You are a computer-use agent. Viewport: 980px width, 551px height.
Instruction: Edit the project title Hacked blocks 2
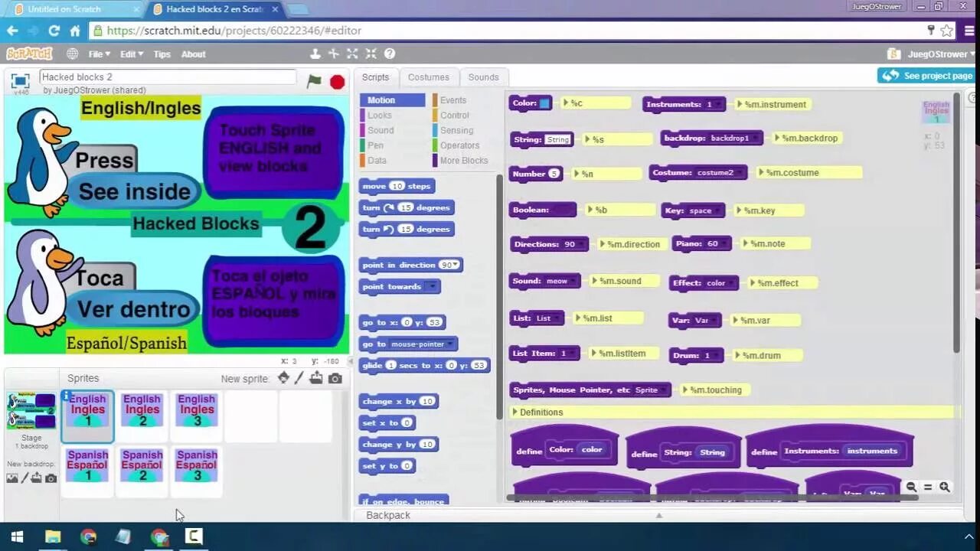(x=168, y=77)
